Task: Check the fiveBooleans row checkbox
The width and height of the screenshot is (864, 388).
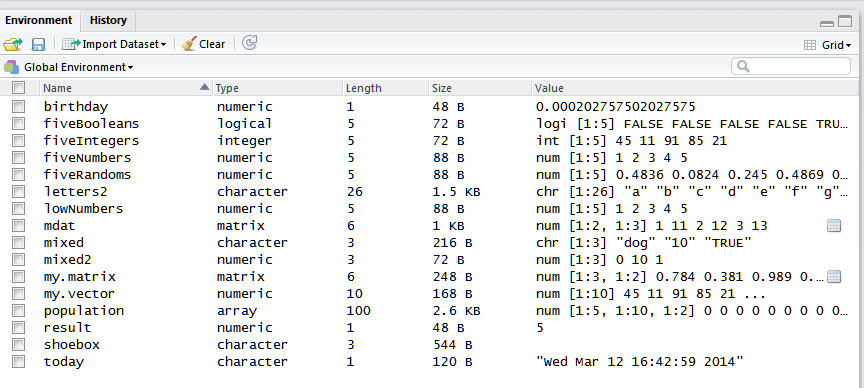Action: pos(19,123)
